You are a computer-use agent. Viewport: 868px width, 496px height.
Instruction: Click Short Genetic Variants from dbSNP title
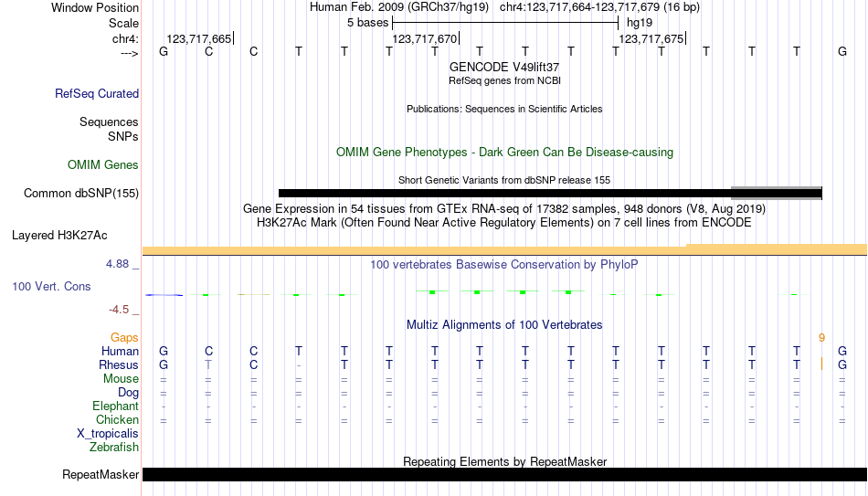(504, 181)
